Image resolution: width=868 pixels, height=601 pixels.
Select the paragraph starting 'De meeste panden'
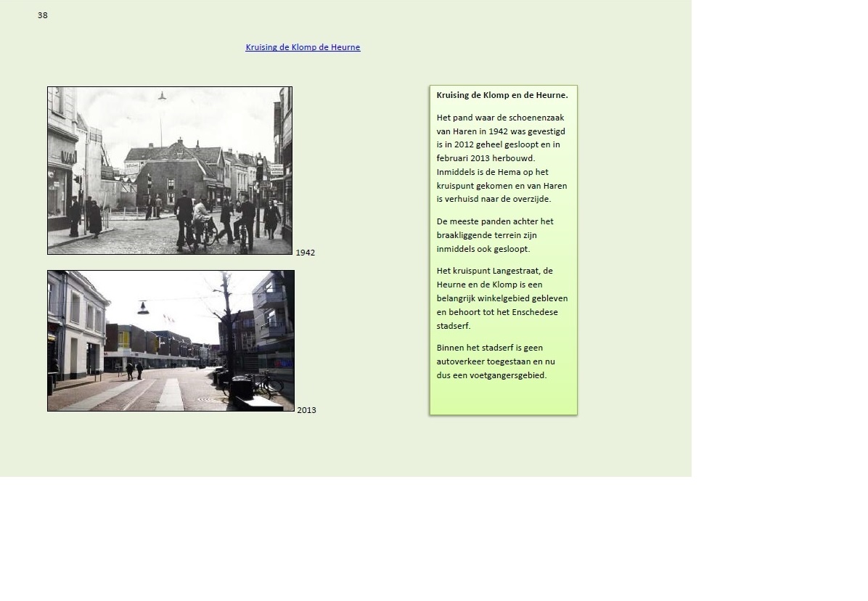coord(495,235)
